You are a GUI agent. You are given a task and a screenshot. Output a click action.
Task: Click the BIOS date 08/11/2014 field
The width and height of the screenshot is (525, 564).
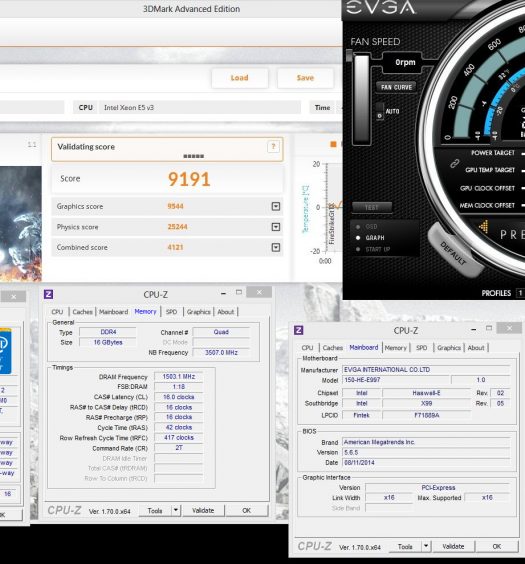[x=426, y=463]
